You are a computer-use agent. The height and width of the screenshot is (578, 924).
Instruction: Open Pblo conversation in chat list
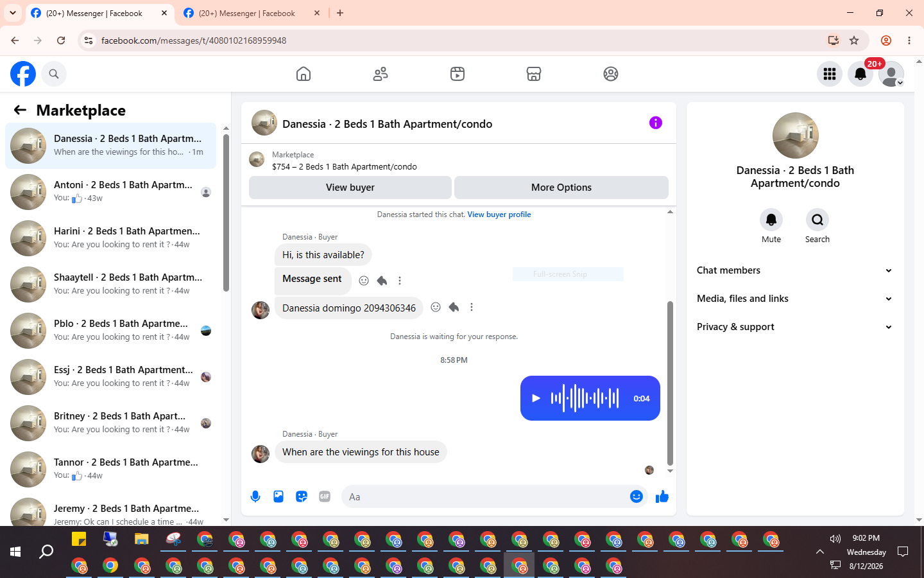click(110, 331)
